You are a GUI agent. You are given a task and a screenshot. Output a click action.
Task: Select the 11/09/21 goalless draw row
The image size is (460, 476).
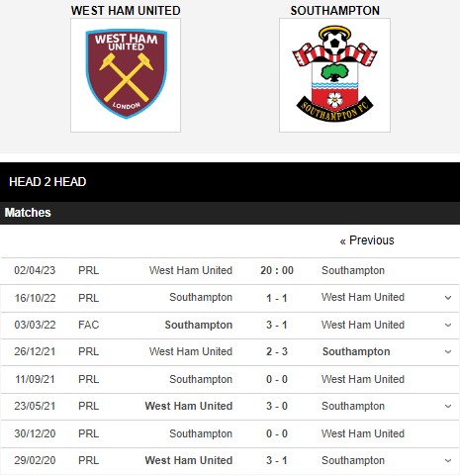point(230,379)
